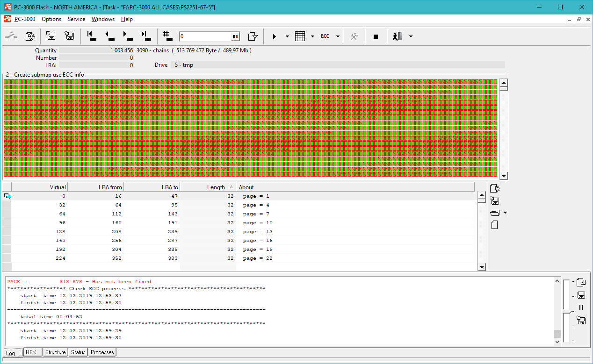Click scroll-down arrow of the log panel
This screenshot has width=593, height=364.
pyautogui.click(x=557, y=342)
